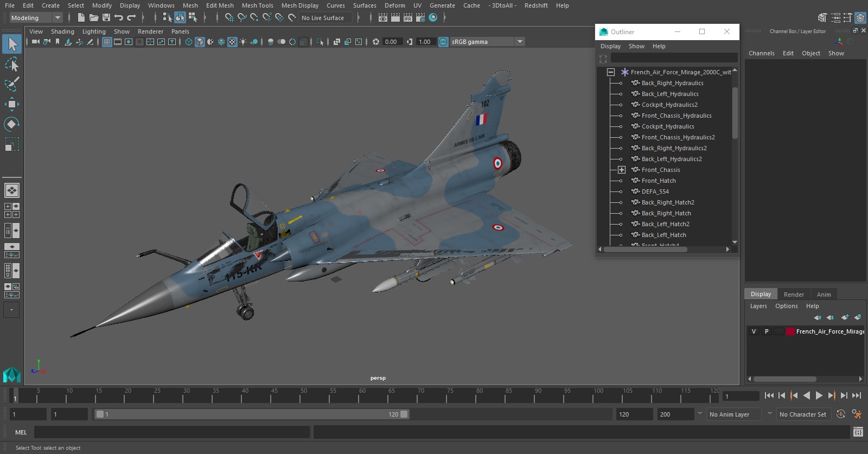Toggle Channel Box / Layer Editor sidebar icon
The height and width of the screenshot is (454, 868).
click(860, 18)
